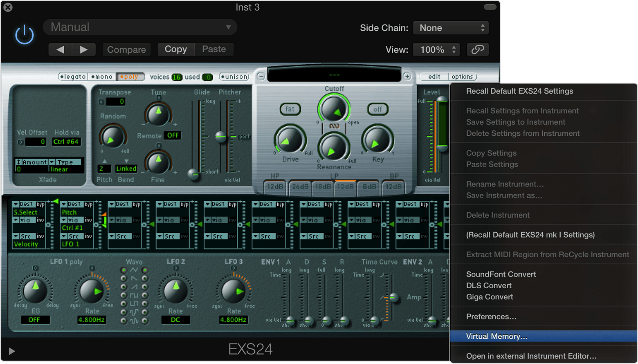Screen dimensions: 638x364
Task: Click the plus button right of display
Action: [x=407, y=76]
